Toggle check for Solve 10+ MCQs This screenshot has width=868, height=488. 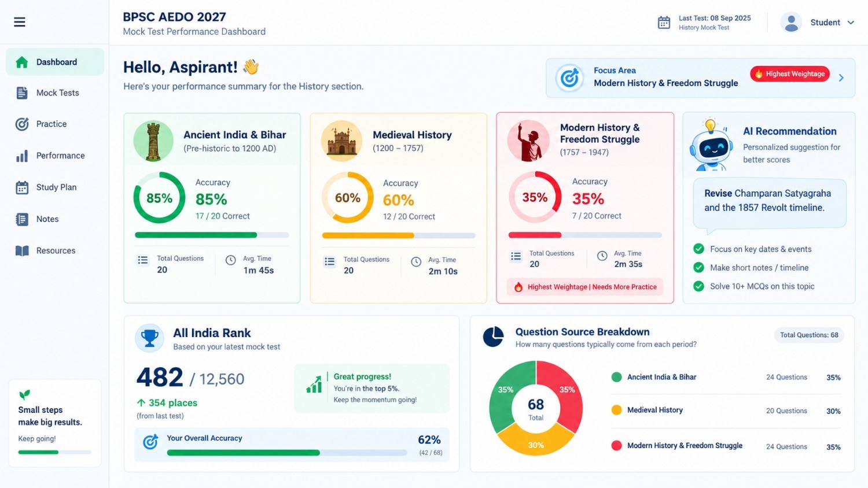pyautogui.click(x=699, y=286)
